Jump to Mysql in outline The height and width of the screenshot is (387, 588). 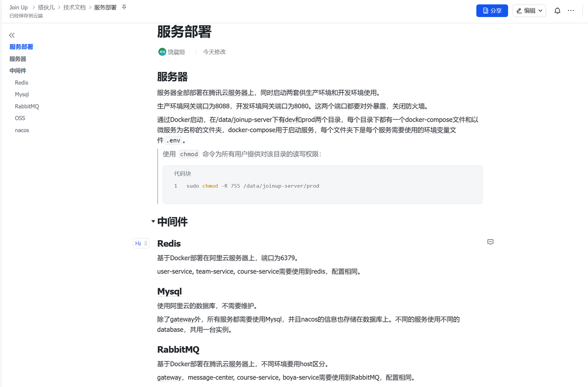22,95
